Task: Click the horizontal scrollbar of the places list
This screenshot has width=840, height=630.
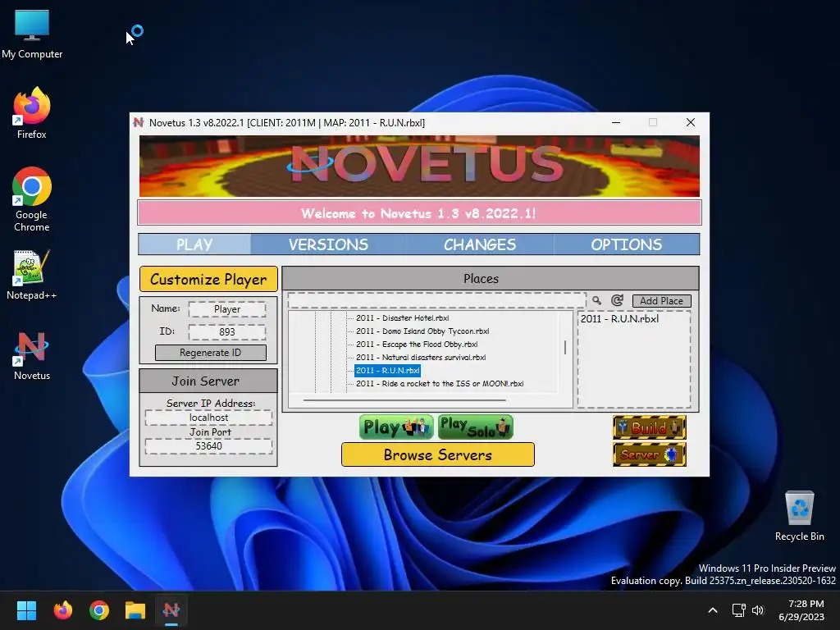Action: point(404,399)
